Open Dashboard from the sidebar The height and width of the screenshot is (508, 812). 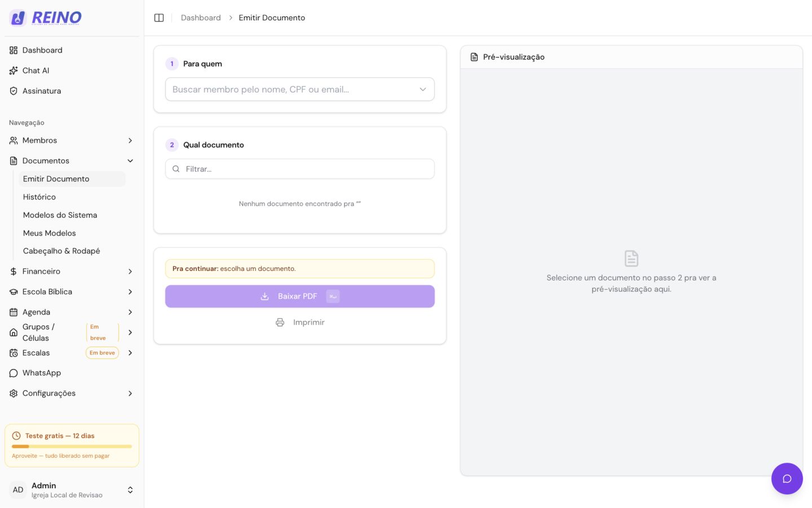tap(72, 50)
